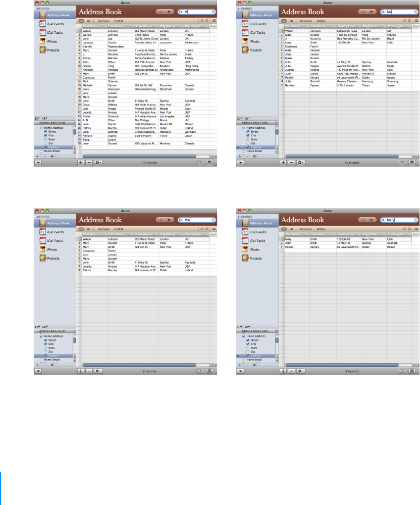Enable State checkbox in 30-records window
Image resolution: width=420 pixels, height=505 pixels.
[45, 139]
